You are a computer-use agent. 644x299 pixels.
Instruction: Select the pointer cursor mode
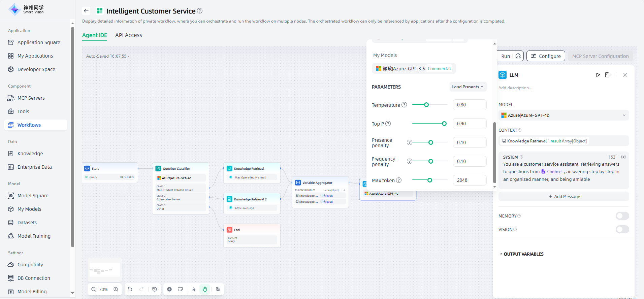pos(194,289)
